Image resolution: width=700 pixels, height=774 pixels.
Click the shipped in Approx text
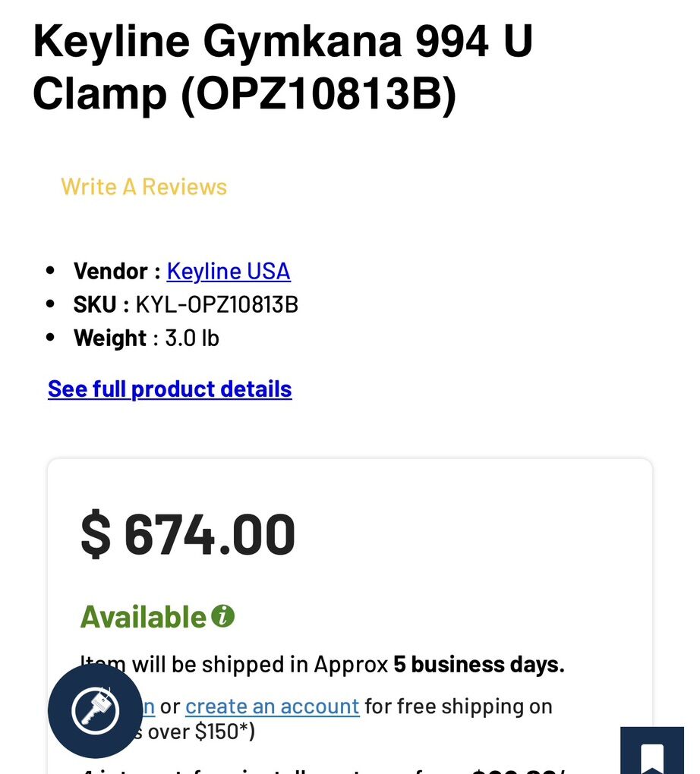295,665
